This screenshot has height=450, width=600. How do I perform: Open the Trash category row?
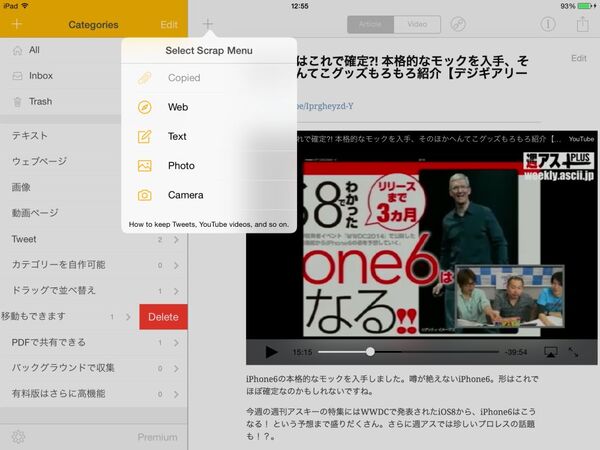(x=60, y=101)
